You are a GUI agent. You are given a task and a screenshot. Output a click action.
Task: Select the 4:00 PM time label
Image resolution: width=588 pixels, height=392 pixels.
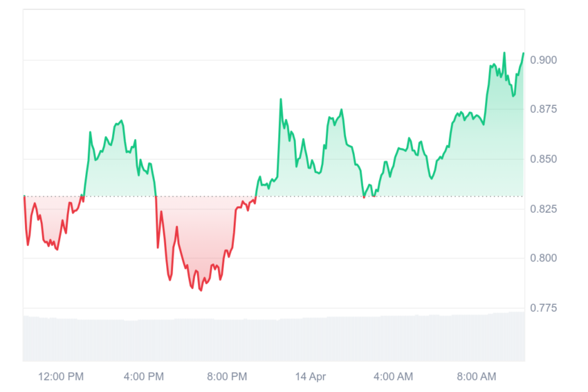click(144, 377)
